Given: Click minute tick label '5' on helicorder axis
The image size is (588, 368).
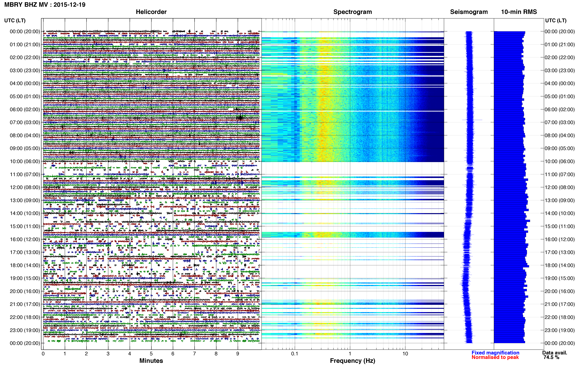Looking at the screenshot, I should coord(151,354).
